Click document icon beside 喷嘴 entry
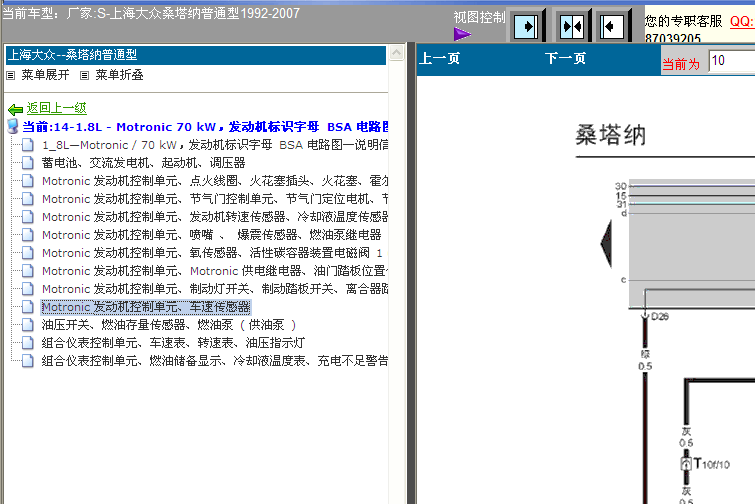The height and width of the screenshot is (504, 755). pyautogui.click(x=28, y=235)
